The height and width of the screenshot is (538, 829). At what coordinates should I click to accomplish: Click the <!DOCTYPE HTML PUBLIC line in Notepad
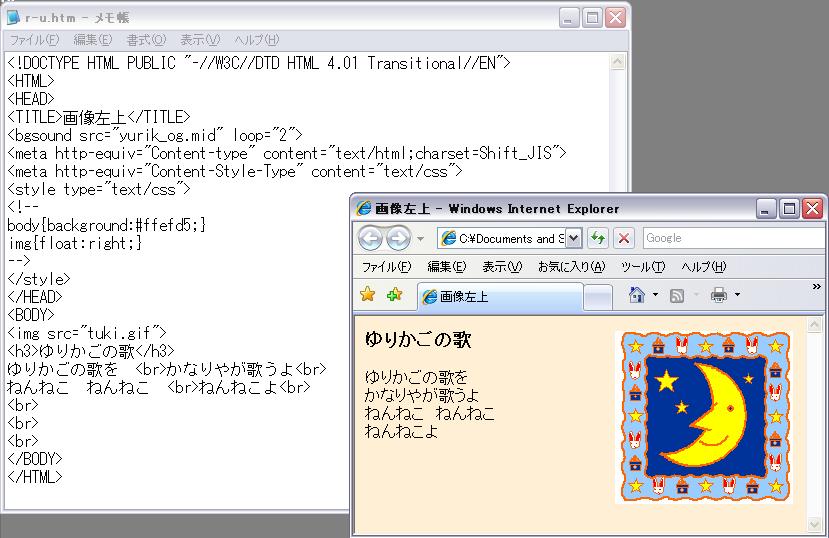[x=259, y=63]
